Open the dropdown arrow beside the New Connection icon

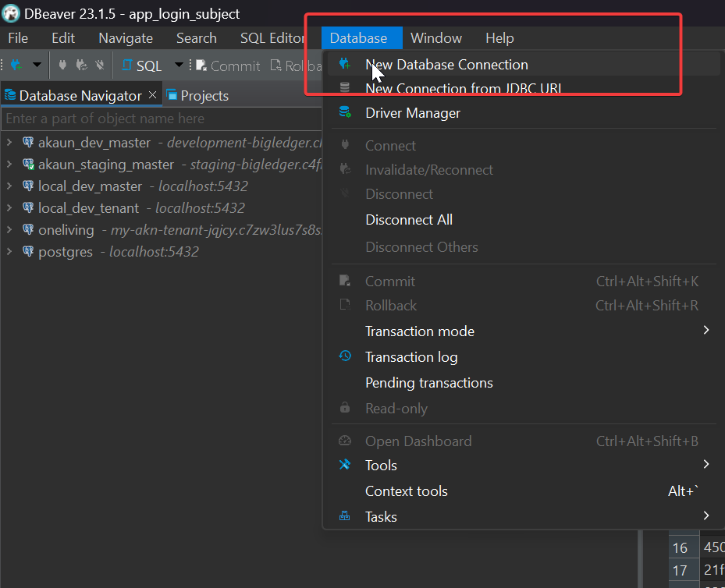(x=36, y=66)
